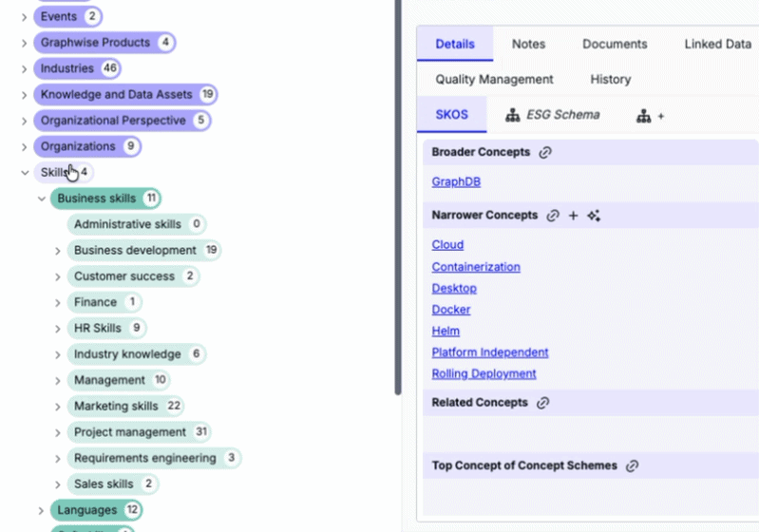Expand the Organizations tree node
759x532 pixels.
click(24, 146)
